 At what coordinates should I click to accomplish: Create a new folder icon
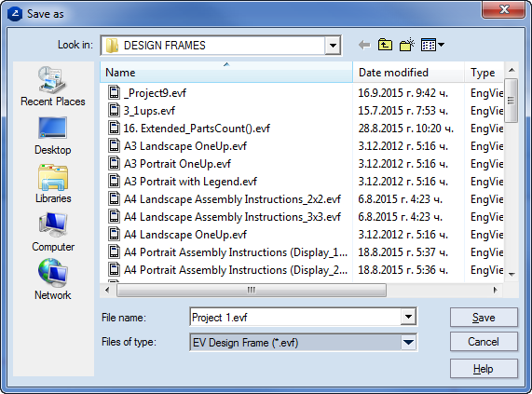pos(407,45)
